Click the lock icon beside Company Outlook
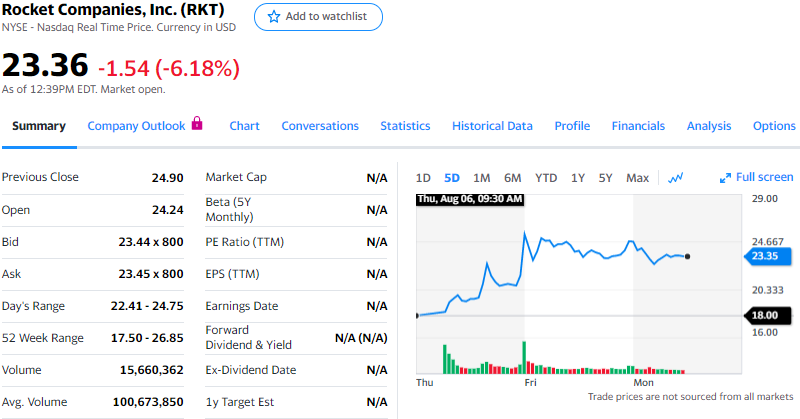Screen dimensions: 800x419 pos(197,123)
